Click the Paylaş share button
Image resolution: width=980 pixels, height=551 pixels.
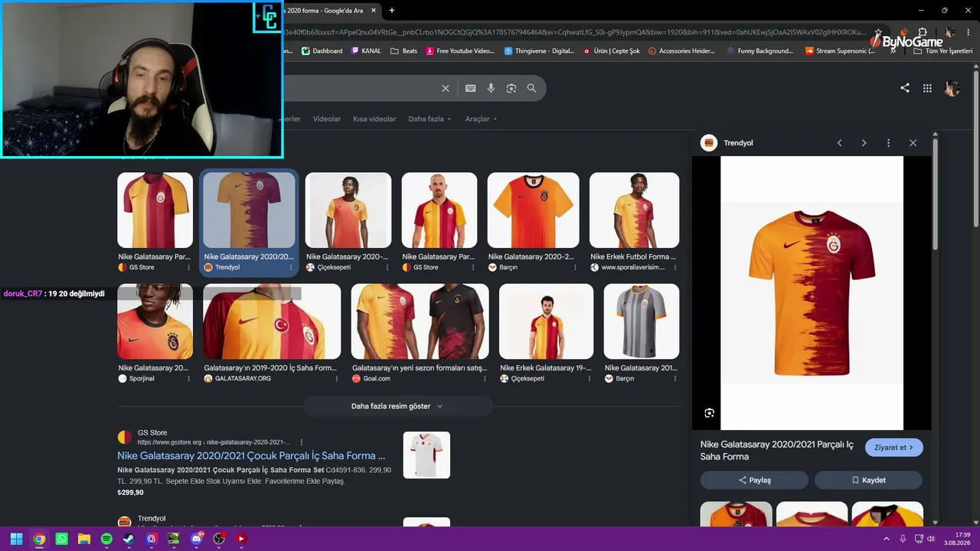(x=754, y=481)
